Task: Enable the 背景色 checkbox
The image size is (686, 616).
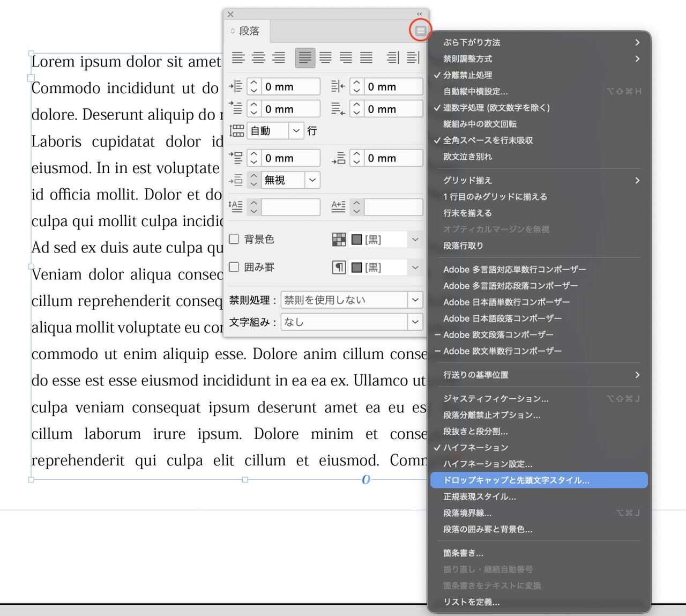Action: click(x=234, y=239)
